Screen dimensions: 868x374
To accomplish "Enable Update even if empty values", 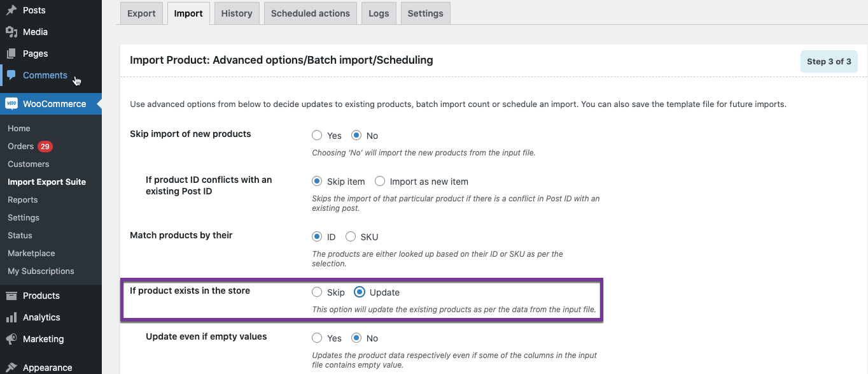I will click(x=317, y=338).
